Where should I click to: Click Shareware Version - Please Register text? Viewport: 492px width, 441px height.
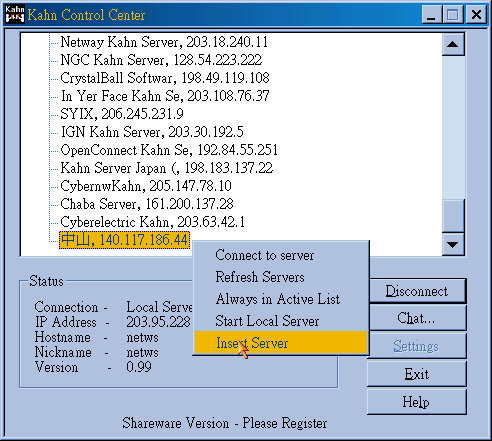click(225, 423)
